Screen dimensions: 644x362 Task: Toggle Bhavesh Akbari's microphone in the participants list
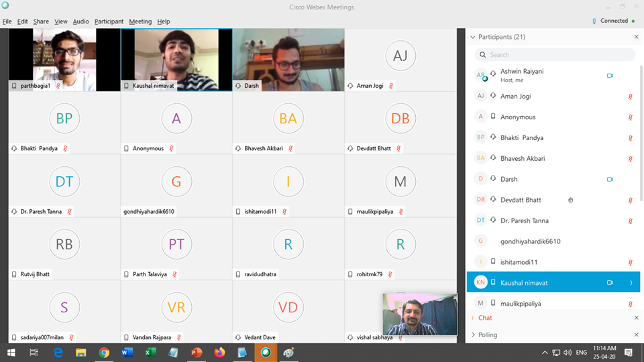[x=630, y=159]
